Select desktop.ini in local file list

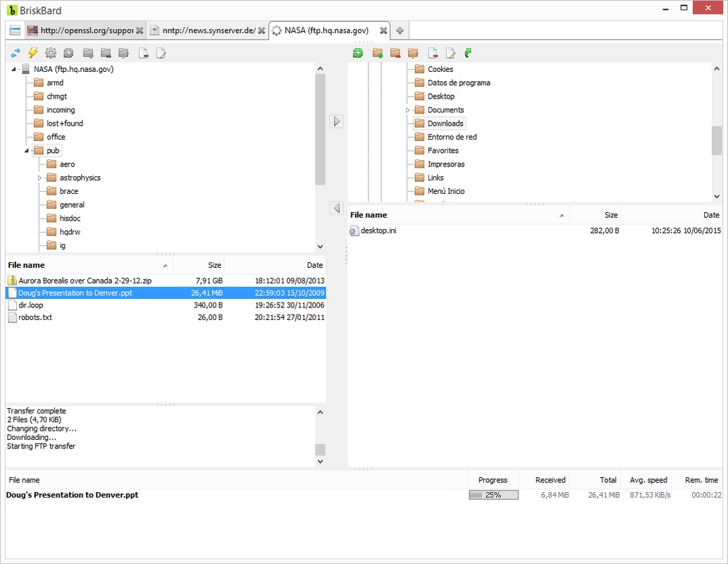[x=536, y=231]
